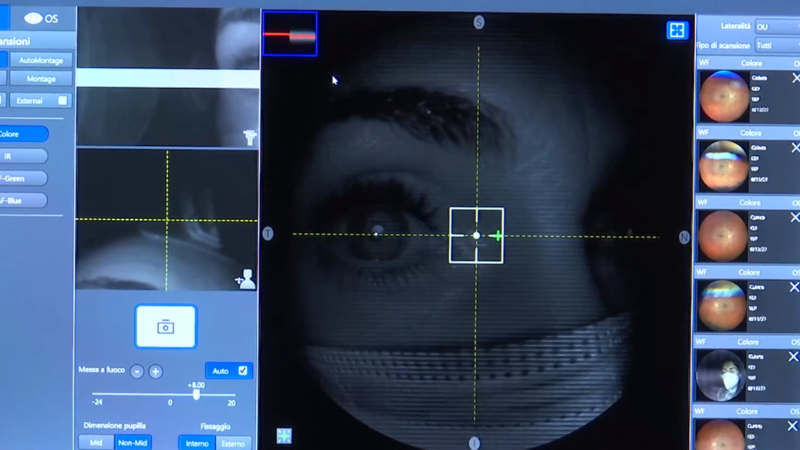This screenshot has width=800, height=450.
Task: Delete the fourth fundus image with X
Action: pos(794,287)
